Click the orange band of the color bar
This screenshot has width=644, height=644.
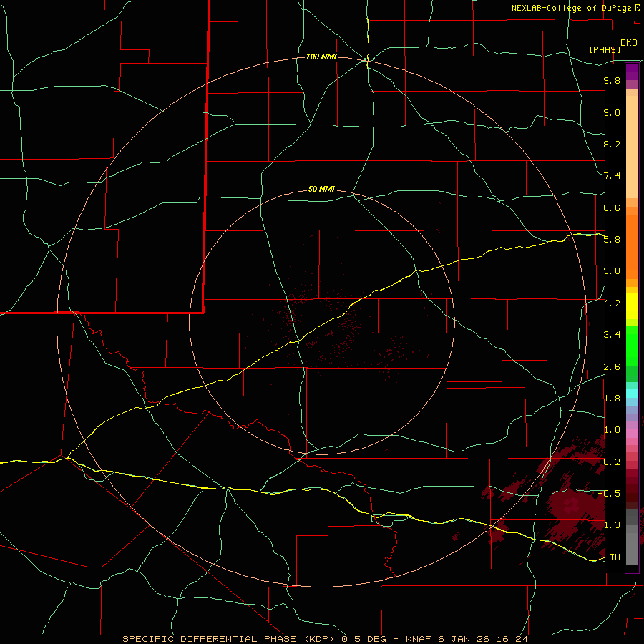pos(632,246)
